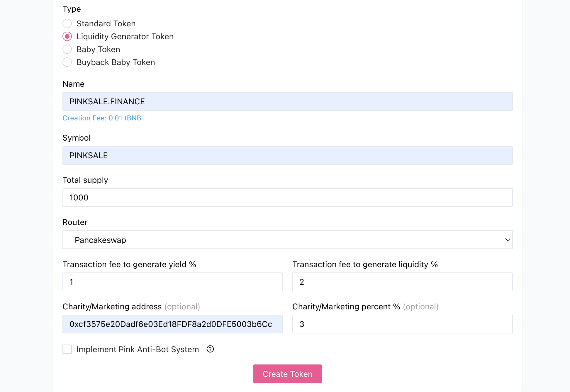
Task: Click the yield transaction fee field
Action: click(172, 282)
